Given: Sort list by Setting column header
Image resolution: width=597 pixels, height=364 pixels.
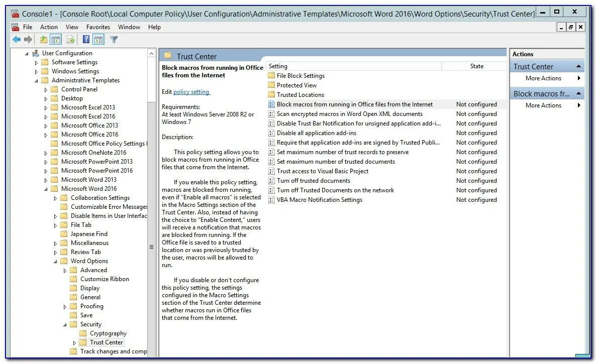Looking at the screenshot, I should click(x=354, y=66).
